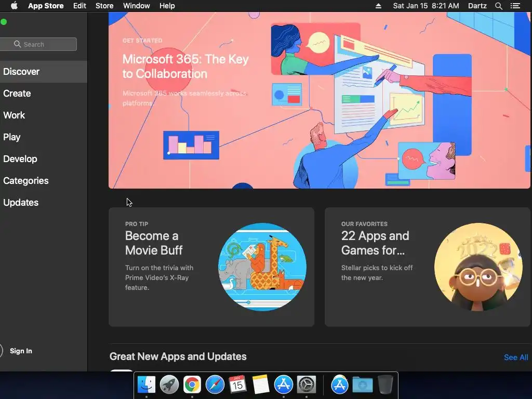This screenshot has height=399, width=532.
Task: Click the date and time in menu bar
Action: (426, 6)
